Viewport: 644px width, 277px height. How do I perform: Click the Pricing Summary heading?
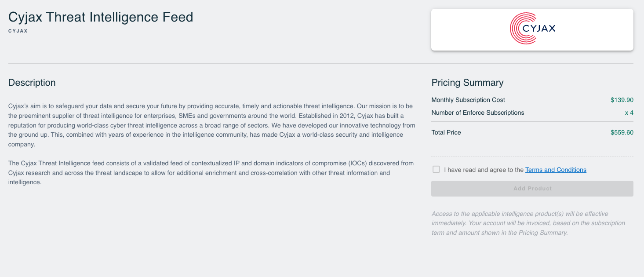(x=467, y=83)
